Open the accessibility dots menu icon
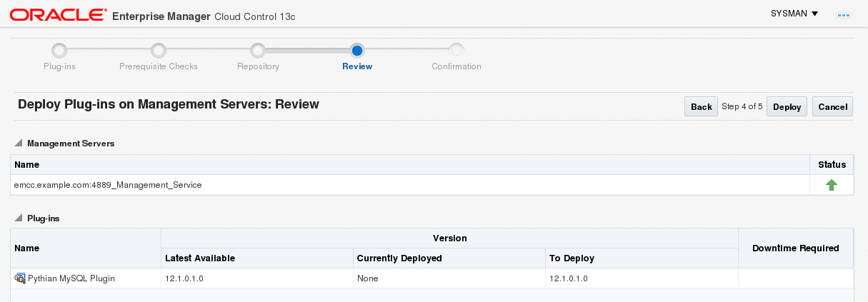 (x=843, y=14)
